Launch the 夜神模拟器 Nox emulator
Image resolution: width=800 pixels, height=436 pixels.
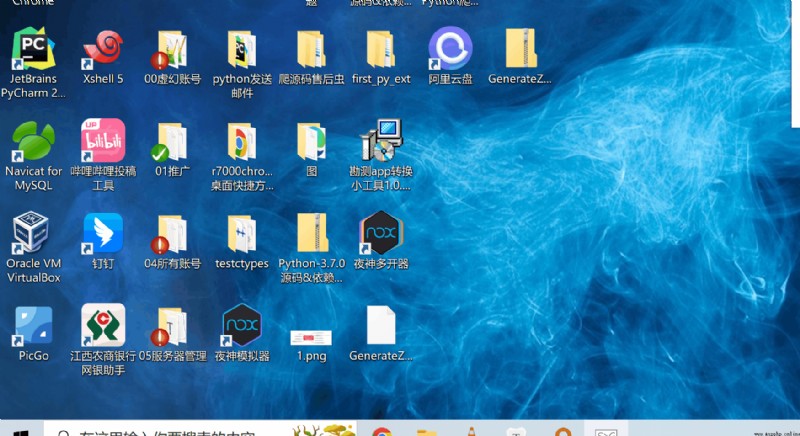pyautogui.click(x=242, y=325)
